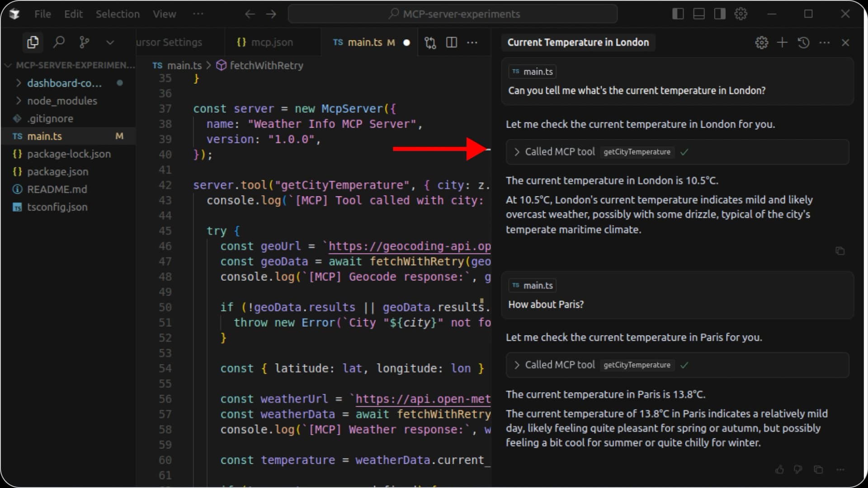Toggle the primary sidebar layout icon
The height and width of the screenshot is (488, 868).
[678, 14]
